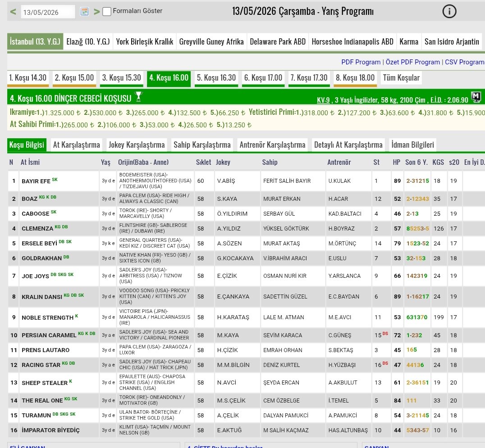Open horse ERSELE BEYİ
The height and width of the screenshot is (448, 485).
(39, 244)
